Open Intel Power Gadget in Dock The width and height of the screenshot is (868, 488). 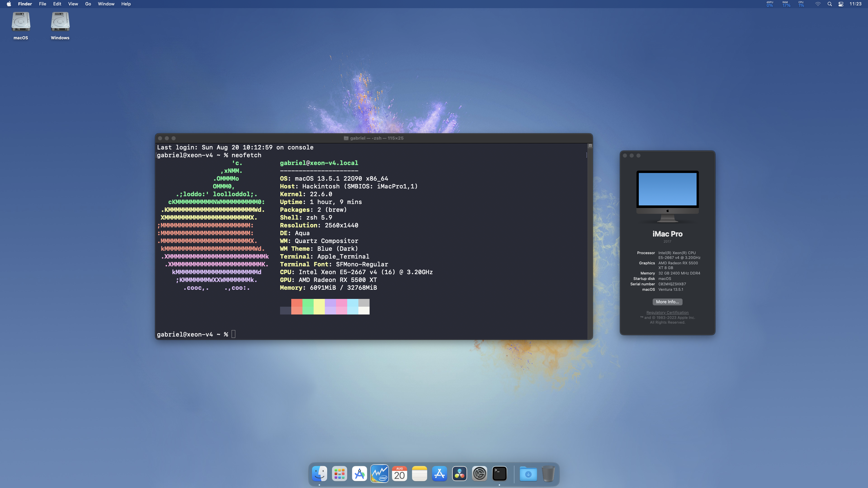tap(379, 473)
